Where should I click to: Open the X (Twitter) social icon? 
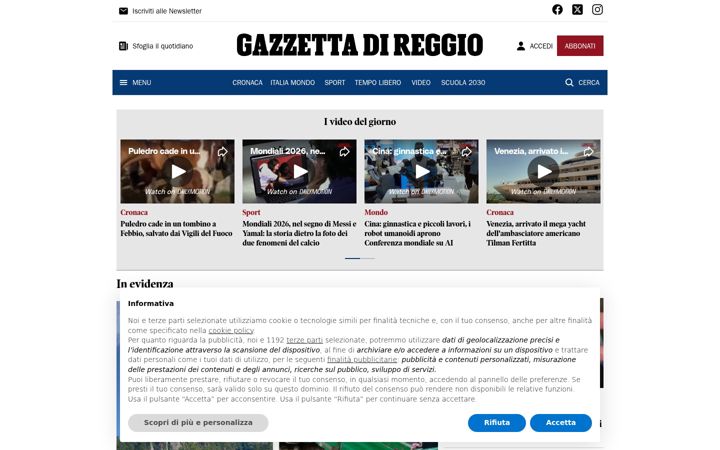coord(577,10)
